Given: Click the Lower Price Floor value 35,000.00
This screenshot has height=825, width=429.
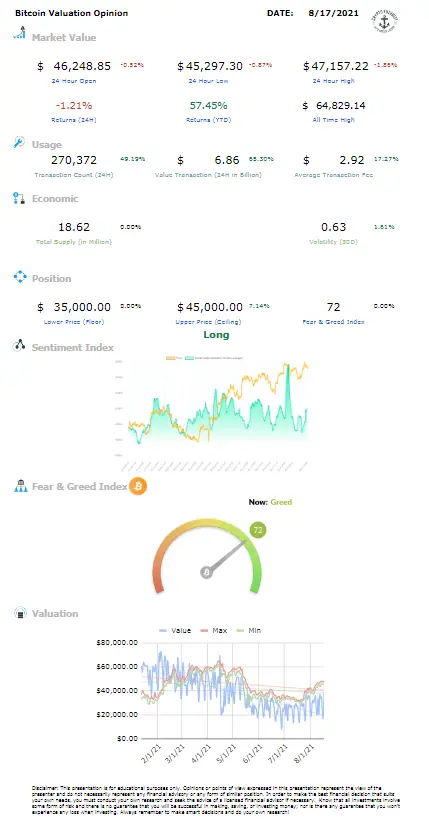Looking at the screenshot, I should (x=82, y=307).
